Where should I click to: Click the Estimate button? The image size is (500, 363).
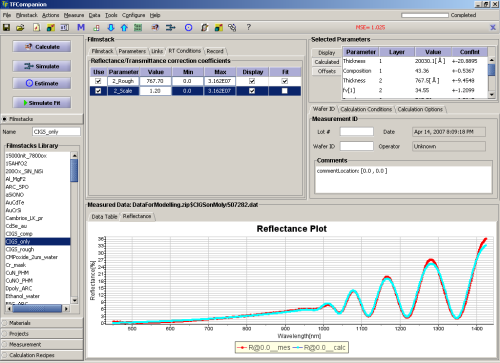42,83
